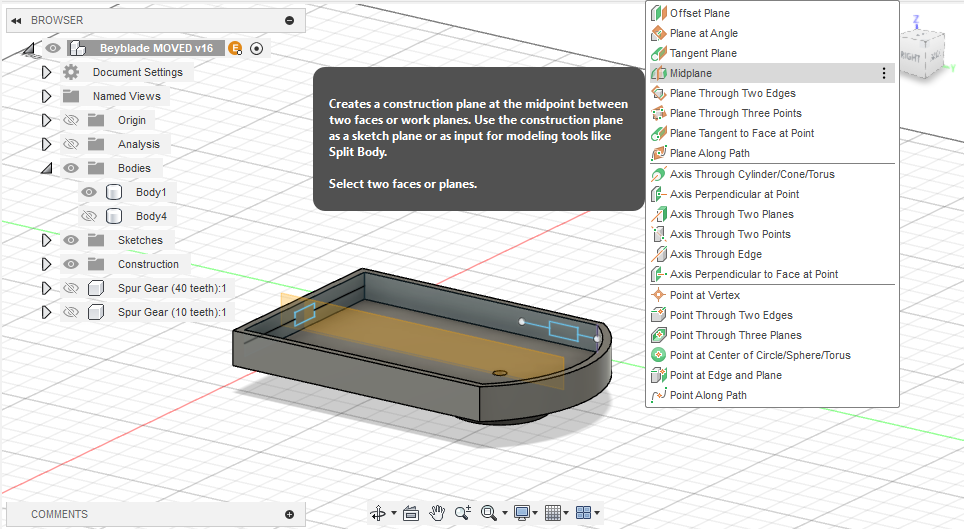This screenshot has width=964, height=529.
Task: Click the Look At tool icon
Action: point(411,512)
